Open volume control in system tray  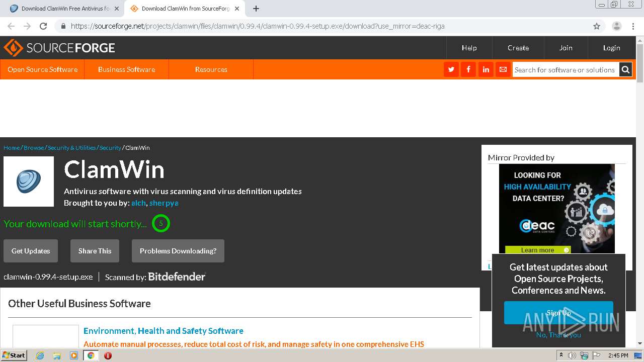(x=572, y=355)
